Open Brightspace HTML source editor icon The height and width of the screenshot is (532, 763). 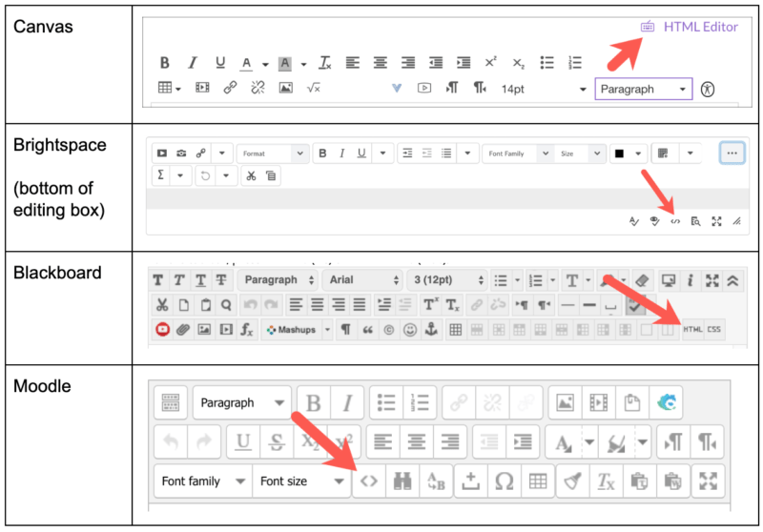(675, 222)
